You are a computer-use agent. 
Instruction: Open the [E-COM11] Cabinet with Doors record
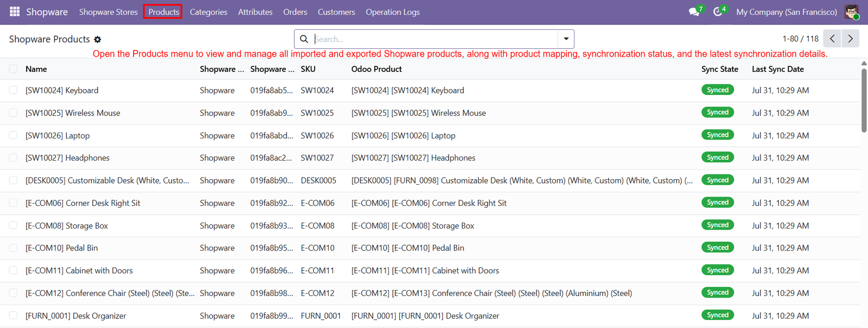[x=79, y=270]
